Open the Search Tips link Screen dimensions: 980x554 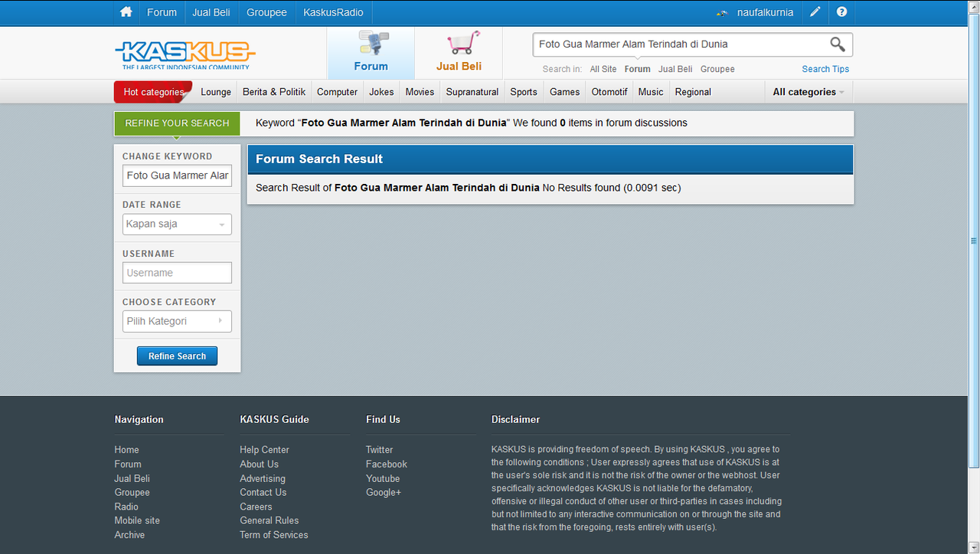pos(825,69)
